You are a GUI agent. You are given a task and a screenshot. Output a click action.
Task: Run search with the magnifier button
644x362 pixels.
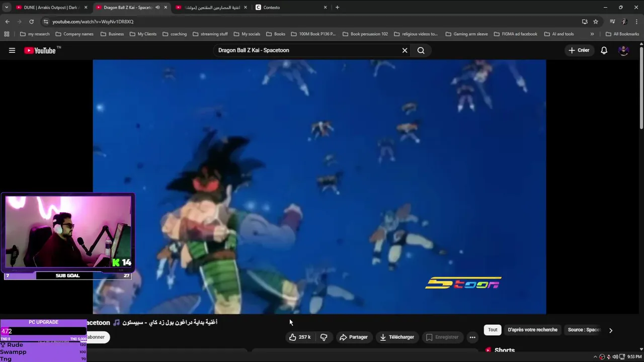coord(421,50)
